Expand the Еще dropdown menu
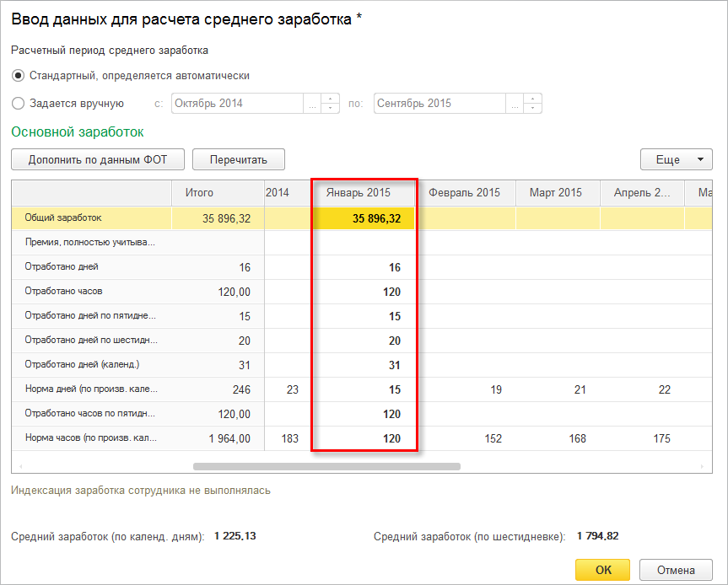This screenshot has height=585, width=728. click(x=677, y=159)
